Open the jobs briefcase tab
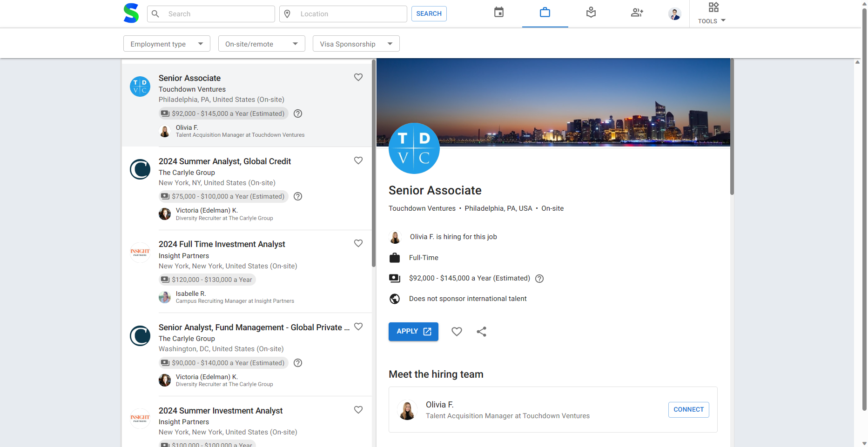Screen dimensions: 868x447 545,13
